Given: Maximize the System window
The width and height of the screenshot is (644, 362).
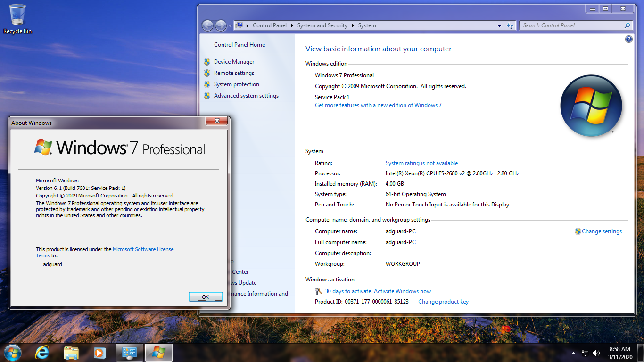Looking at the screenshot, I should pyautogui.click(x=605, y=8).
